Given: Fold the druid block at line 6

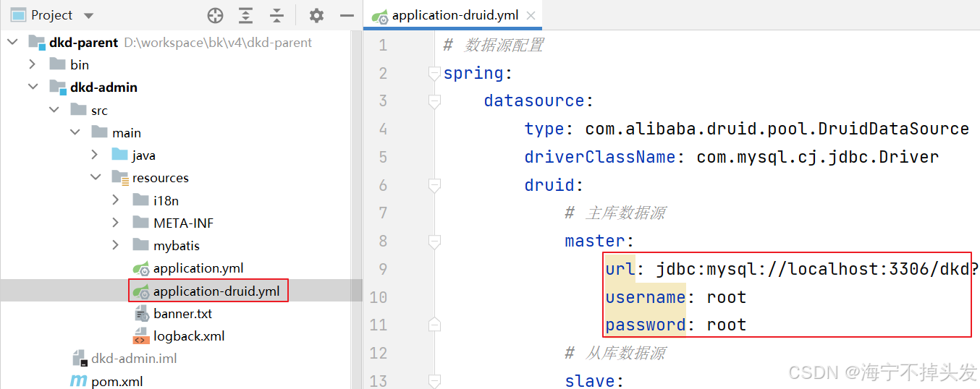Looking at the screenshot, I should 434,186.
